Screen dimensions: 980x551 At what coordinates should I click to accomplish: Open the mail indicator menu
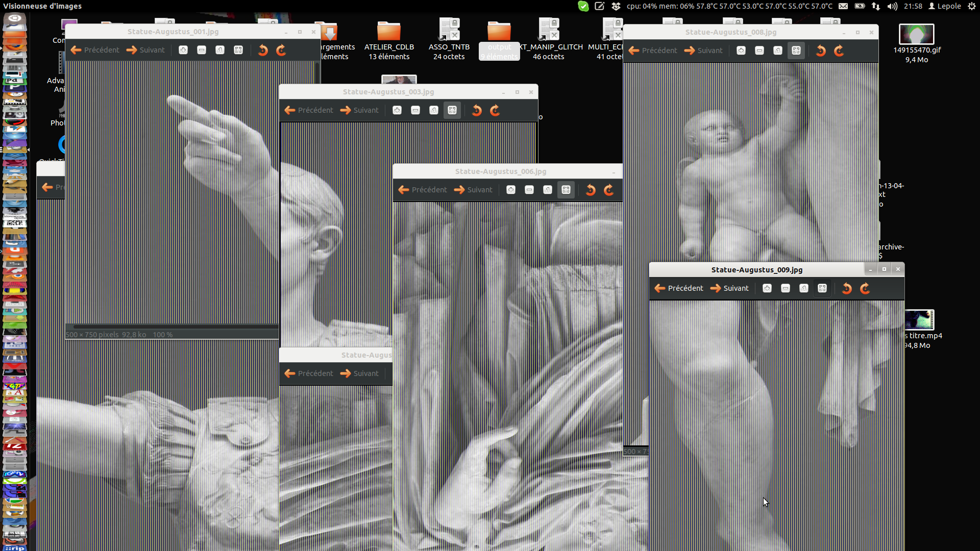(843, 6)
